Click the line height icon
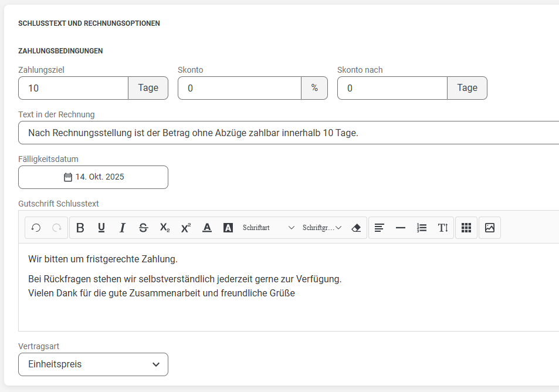Image resolution: width=559 pixels, height=392 pixels. pos(443,228)
